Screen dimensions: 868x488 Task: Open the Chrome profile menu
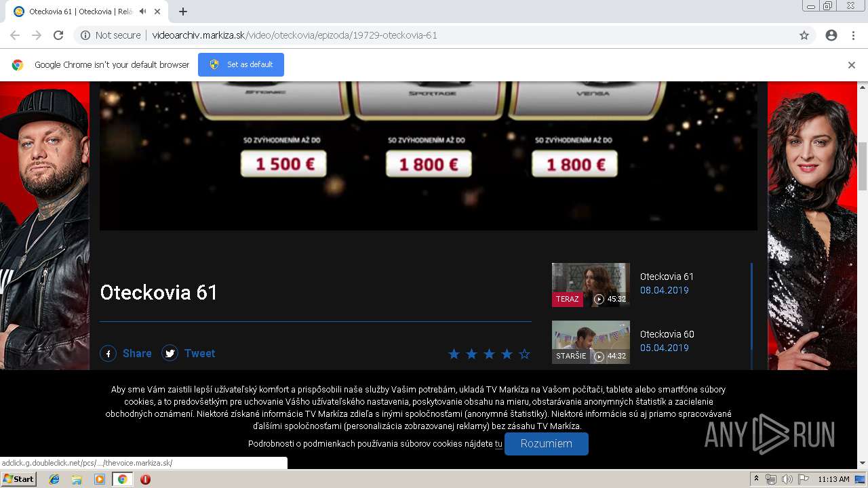[831, 35]
